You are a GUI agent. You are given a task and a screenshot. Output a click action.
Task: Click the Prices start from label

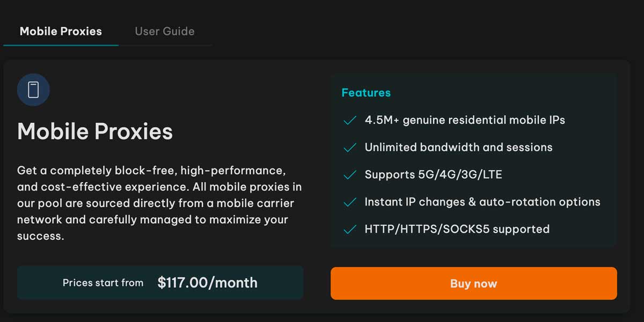tap(103, 283)
